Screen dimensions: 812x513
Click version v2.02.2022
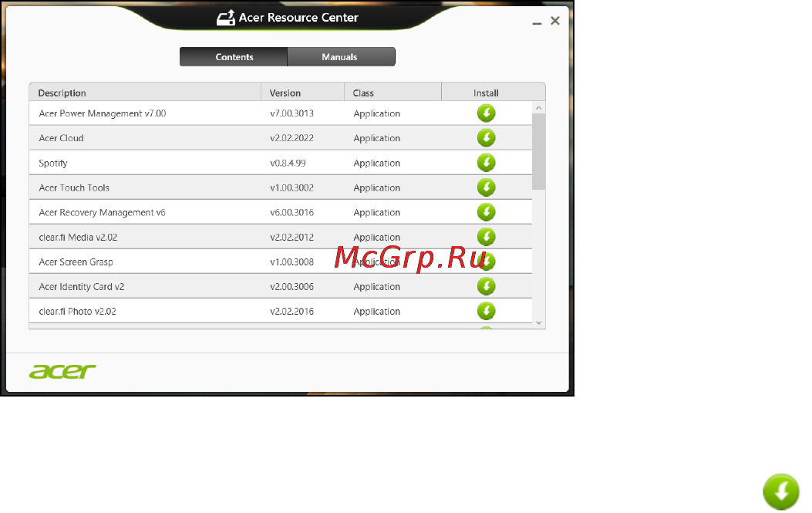pos(291,138)
